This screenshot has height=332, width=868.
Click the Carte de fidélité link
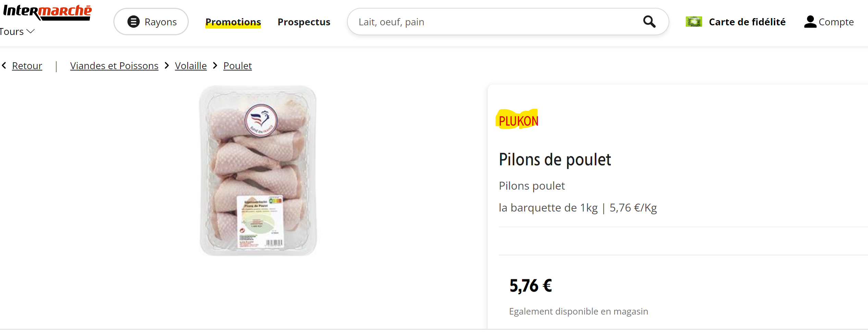[747, 22]
